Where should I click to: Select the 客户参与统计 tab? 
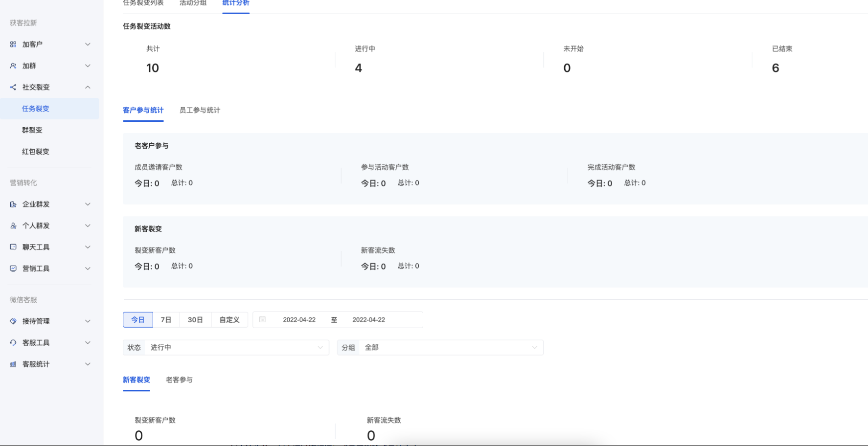point(143,111)
